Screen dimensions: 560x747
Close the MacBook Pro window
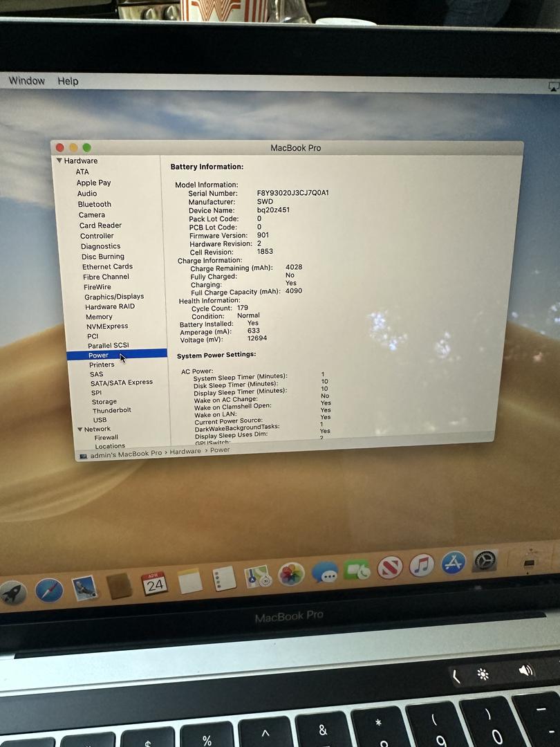click(60, 148)
